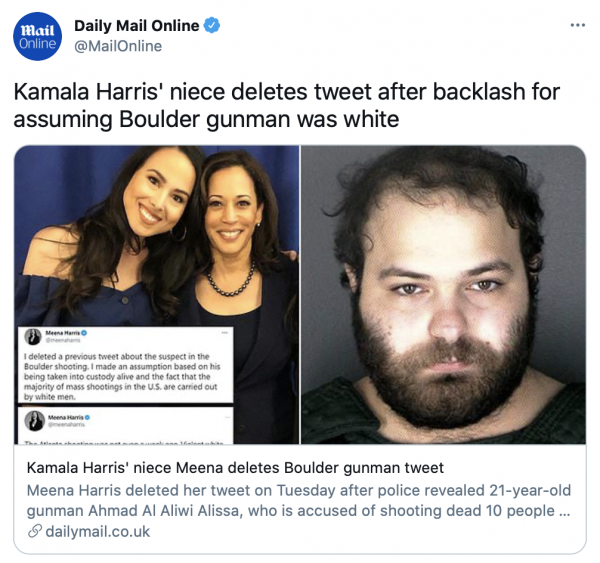View the bearded man mugshot photo
This screenshot has width=600, height=563.
(443, 294)
